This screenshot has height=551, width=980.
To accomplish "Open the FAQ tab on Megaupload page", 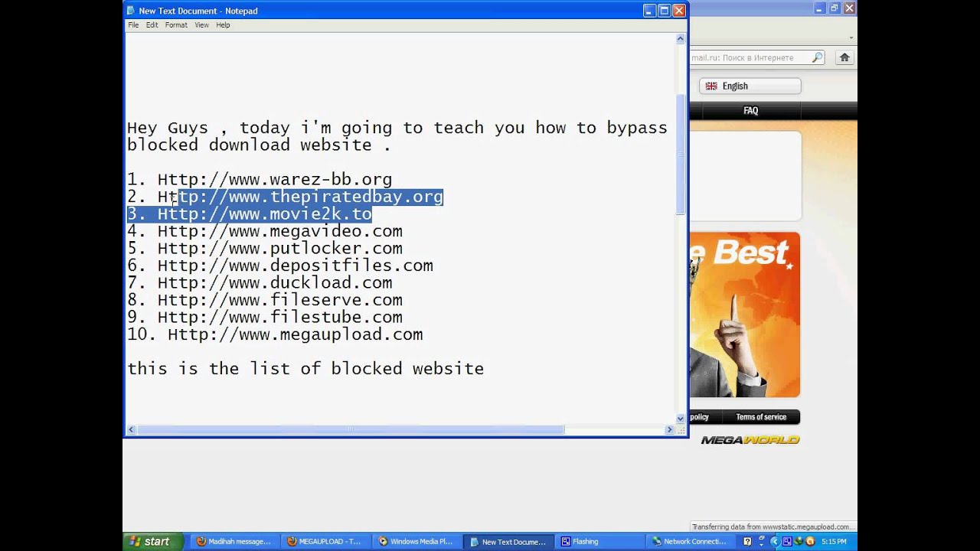I will coord(750,110).
